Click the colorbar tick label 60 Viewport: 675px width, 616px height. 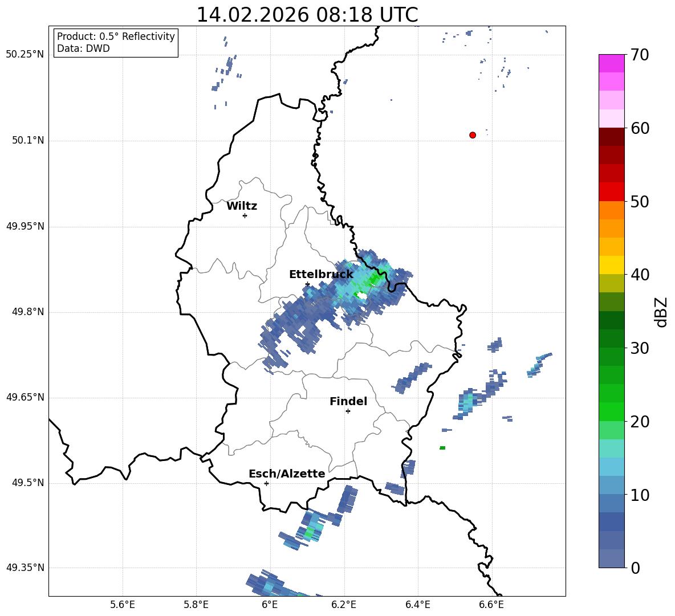[640, 128]
